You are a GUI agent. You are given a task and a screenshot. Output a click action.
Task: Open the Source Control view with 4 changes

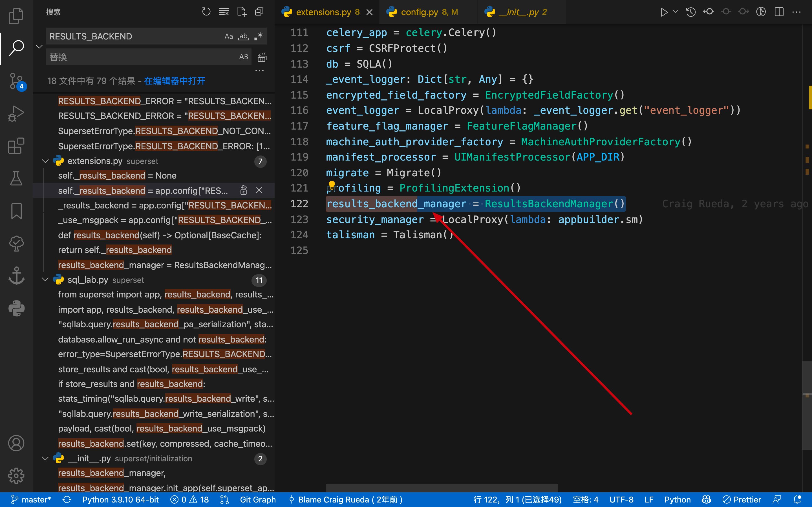pos(16,81)
